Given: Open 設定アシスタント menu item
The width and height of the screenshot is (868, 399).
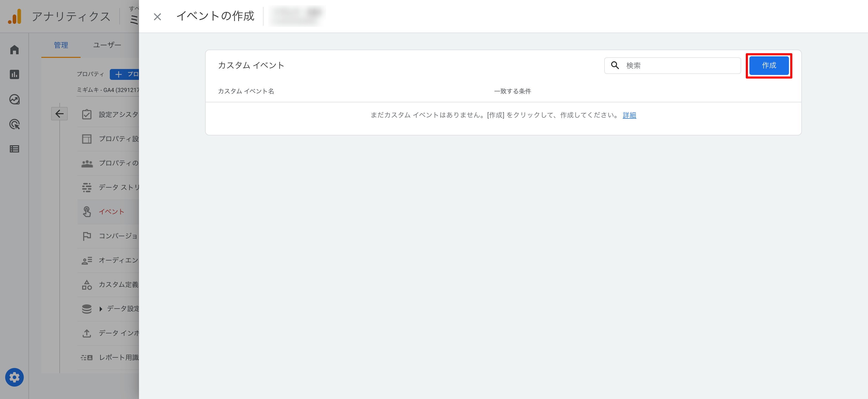Looking at the screenshot, I should point(108,114).
